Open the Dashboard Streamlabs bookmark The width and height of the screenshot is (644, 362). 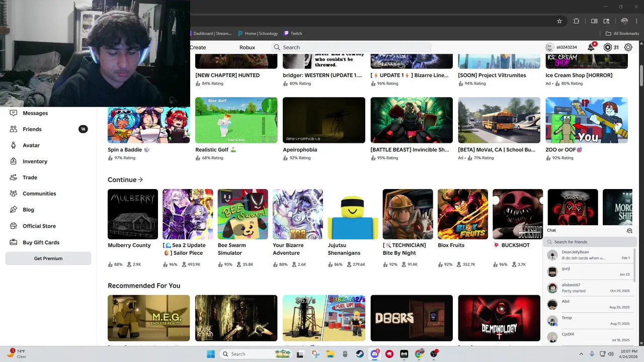212,33
